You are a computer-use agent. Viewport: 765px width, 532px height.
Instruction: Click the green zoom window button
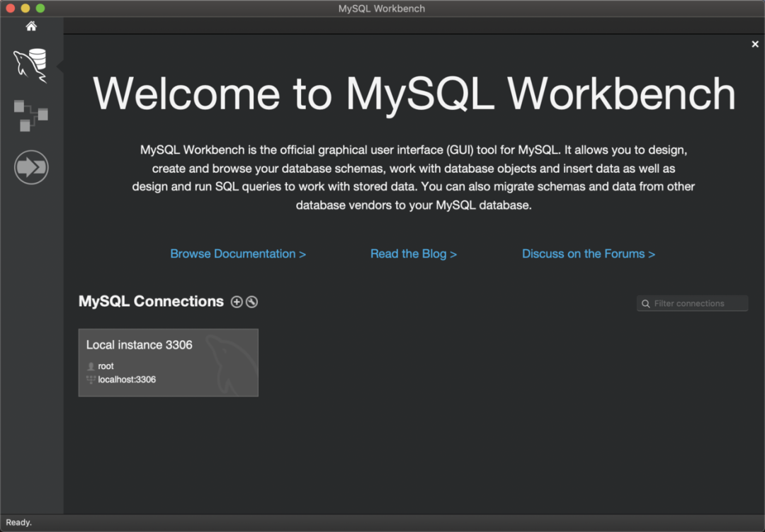tap(40, 9)
